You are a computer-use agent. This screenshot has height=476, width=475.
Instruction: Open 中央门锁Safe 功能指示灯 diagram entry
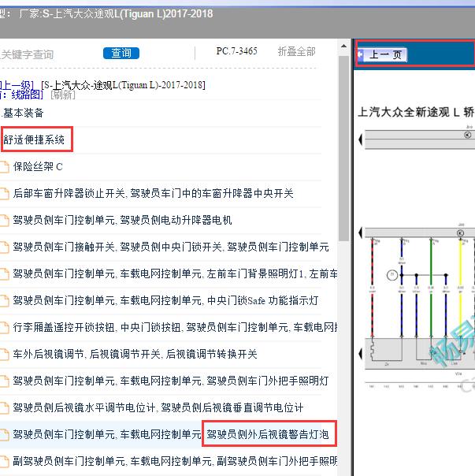click(x=165, y=300)
